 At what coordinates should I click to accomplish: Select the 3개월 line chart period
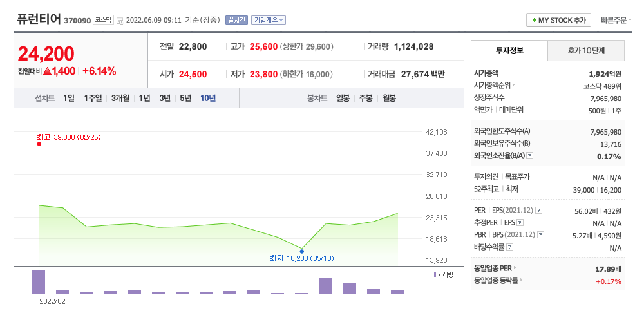[120, 98]
